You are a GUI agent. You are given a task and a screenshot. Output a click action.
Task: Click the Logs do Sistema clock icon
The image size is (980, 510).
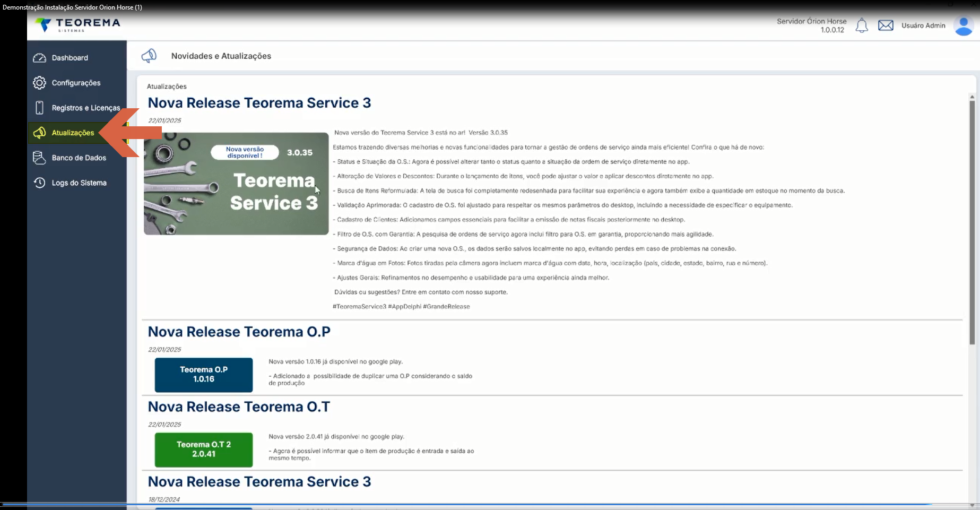pos(39,183)
